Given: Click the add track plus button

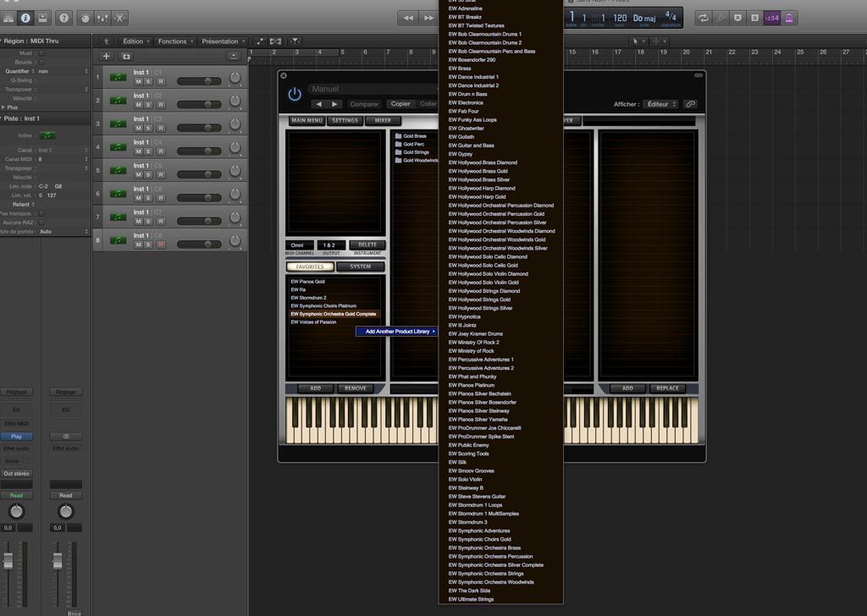Looking at the screenshot, I should click(106, 57).
